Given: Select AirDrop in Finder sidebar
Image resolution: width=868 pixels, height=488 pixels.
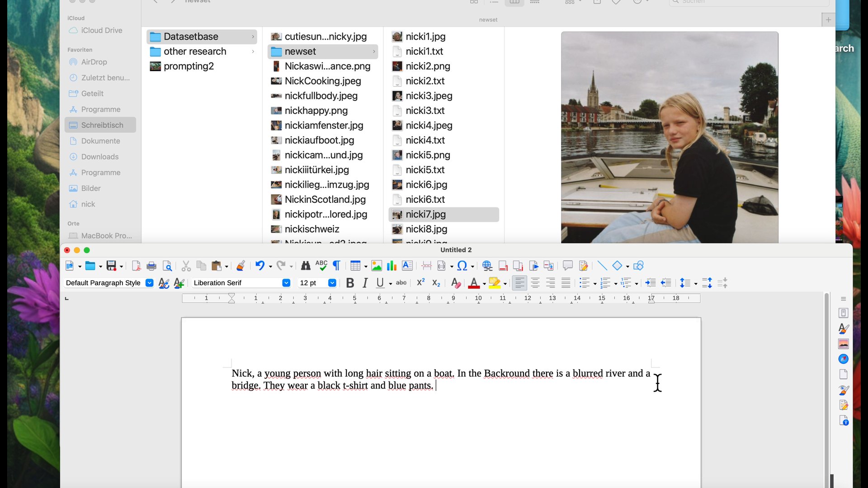Looking at the screenshot, I should 94,62.
